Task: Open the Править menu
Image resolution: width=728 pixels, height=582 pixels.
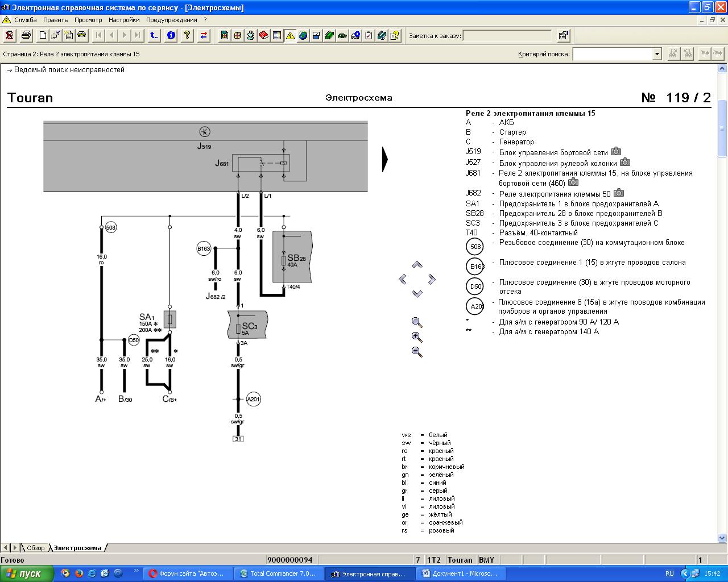Action: 56,20
